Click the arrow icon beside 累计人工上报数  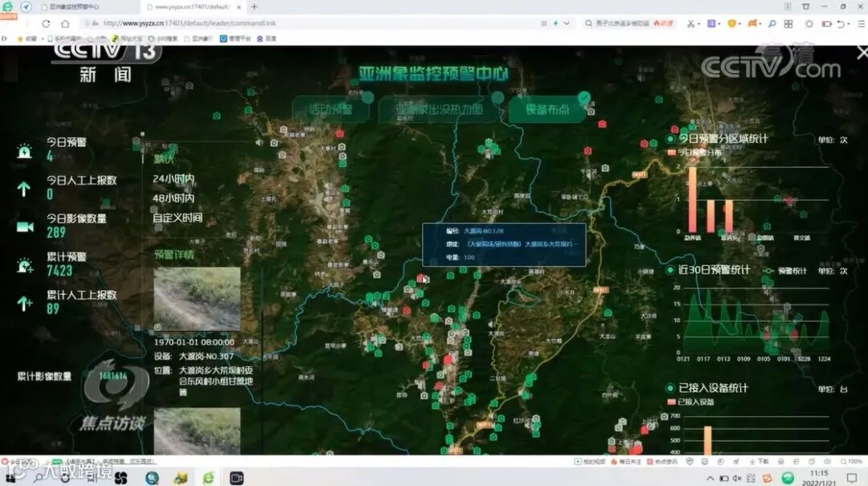tap(24, 304)
